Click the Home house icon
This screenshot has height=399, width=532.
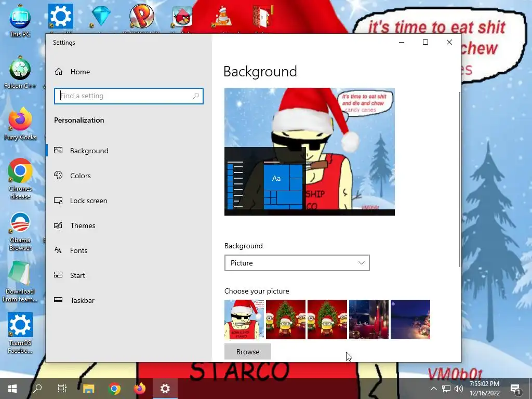coord(59,72)
